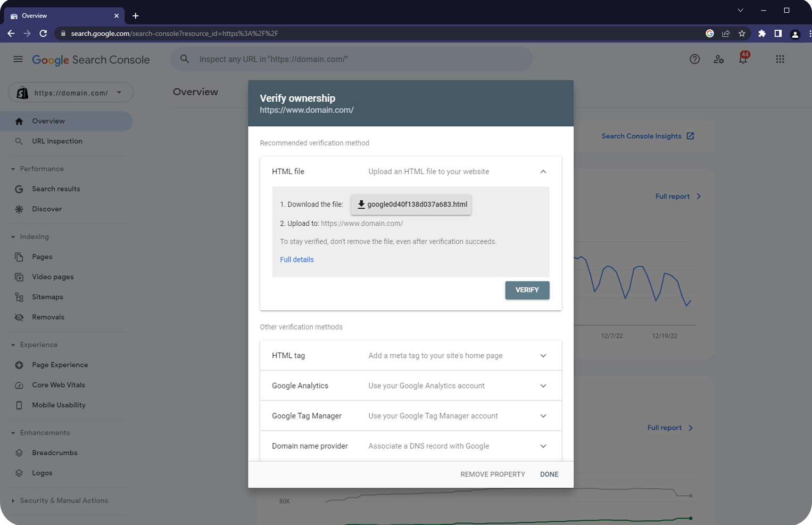Viewport: 812px width, 525px height.
Task: Click REMOVE PROPERTY
Action: point(493,474)
